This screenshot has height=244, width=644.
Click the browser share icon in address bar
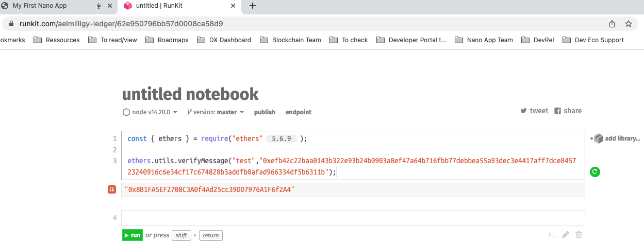click(612, 24)
